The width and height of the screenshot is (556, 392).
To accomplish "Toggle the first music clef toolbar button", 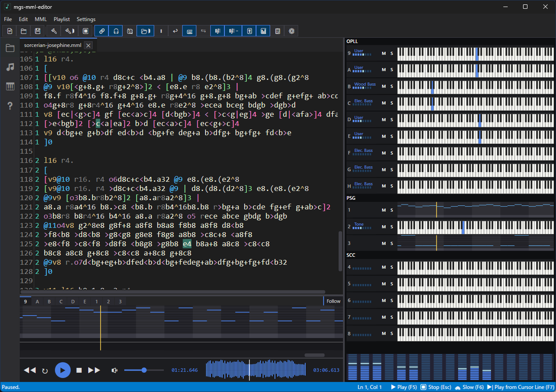I will click(217, 31).
